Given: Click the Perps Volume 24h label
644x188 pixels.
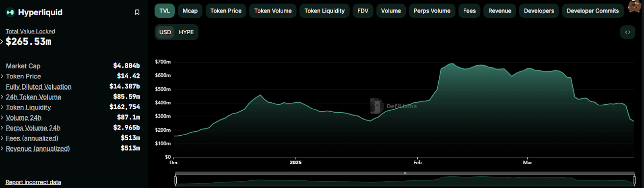Looking at the screenshot, I should tap(33, 128).
